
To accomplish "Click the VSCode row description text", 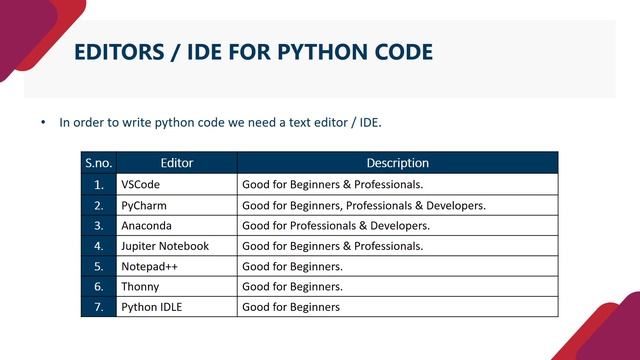I will (333, 184).
